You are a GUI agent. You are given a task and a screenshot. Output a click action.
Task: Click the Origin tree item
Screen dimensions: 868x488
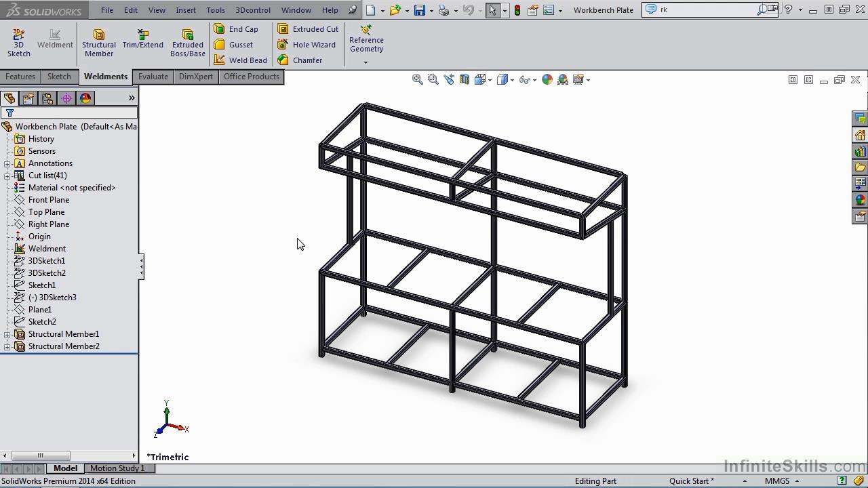point(39,237)
